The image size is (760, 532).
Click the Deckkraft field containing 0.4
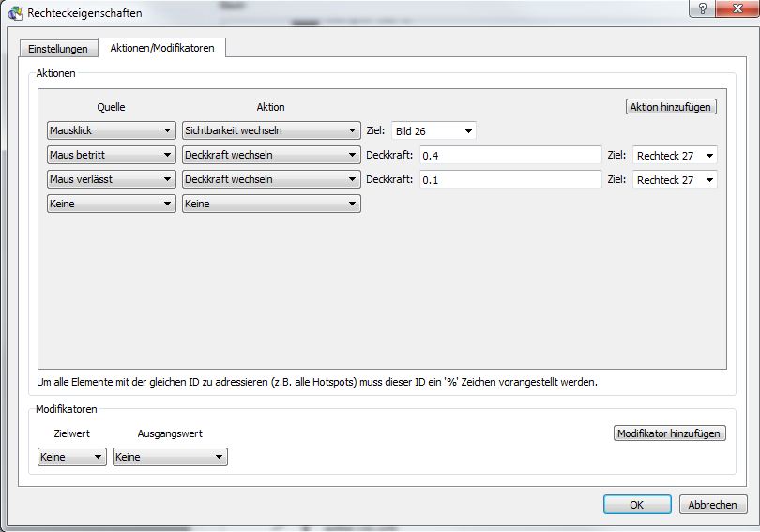pyautogui.click(x=509, y=155)
